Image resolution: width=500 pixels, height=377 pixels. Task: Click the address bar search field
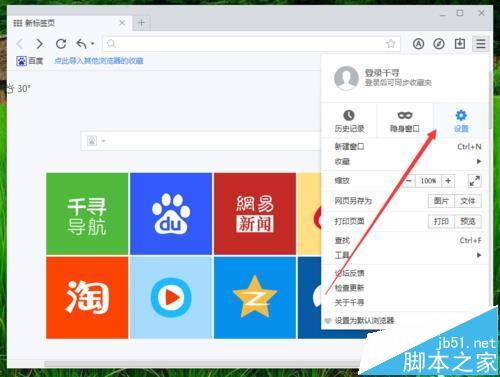coord(252,44)
